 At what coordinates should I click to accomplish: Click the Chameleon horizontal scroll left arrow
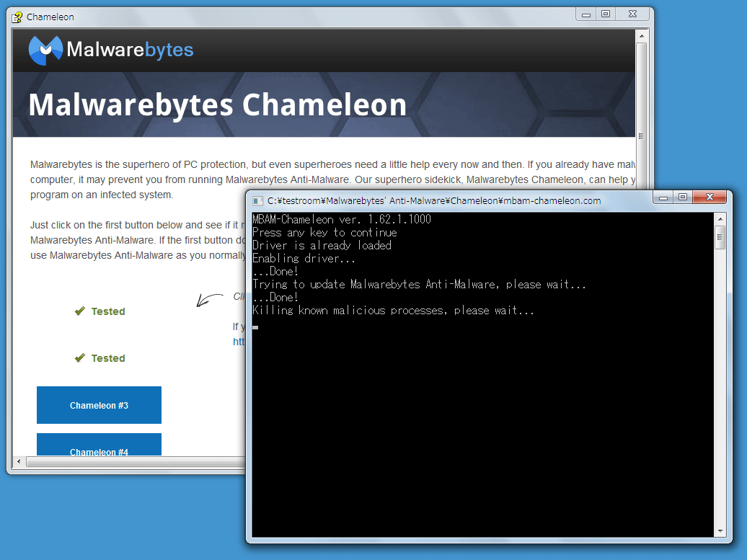click(19, 461)
